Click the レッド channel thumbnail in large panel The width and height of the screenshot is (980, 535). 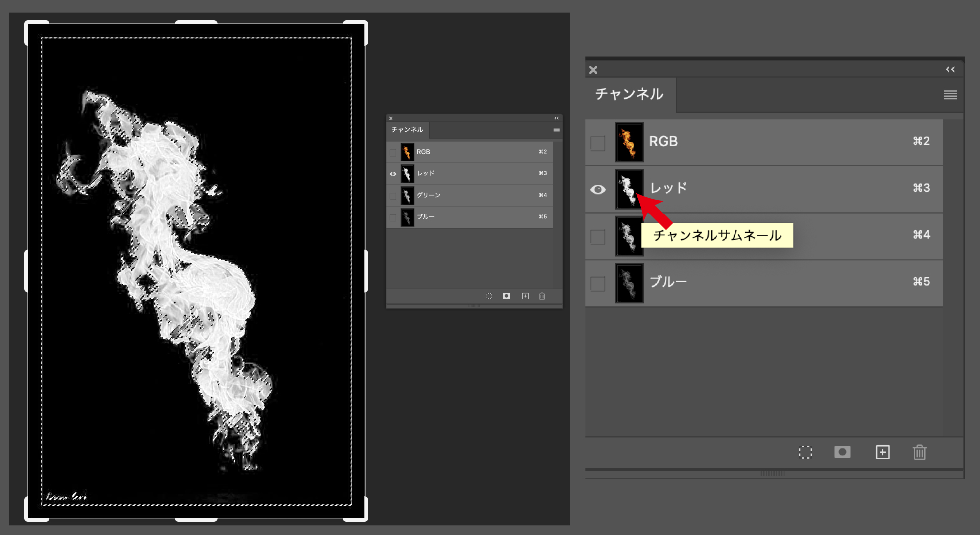[629, 190]
